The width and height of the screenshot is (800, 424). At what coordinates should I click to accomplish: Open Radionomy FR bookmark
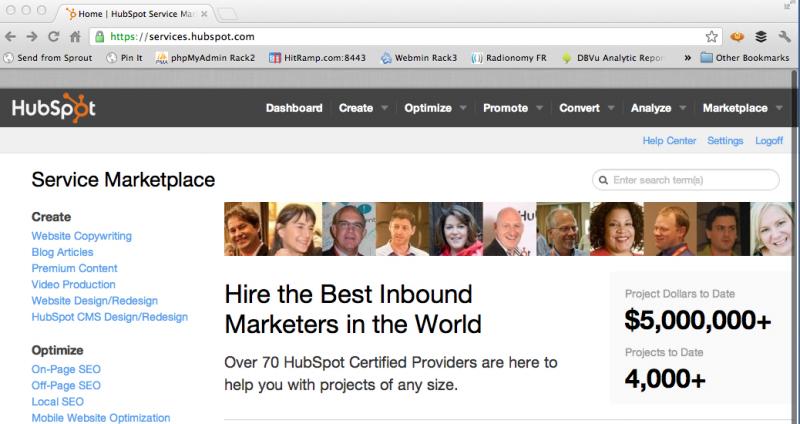509,58
